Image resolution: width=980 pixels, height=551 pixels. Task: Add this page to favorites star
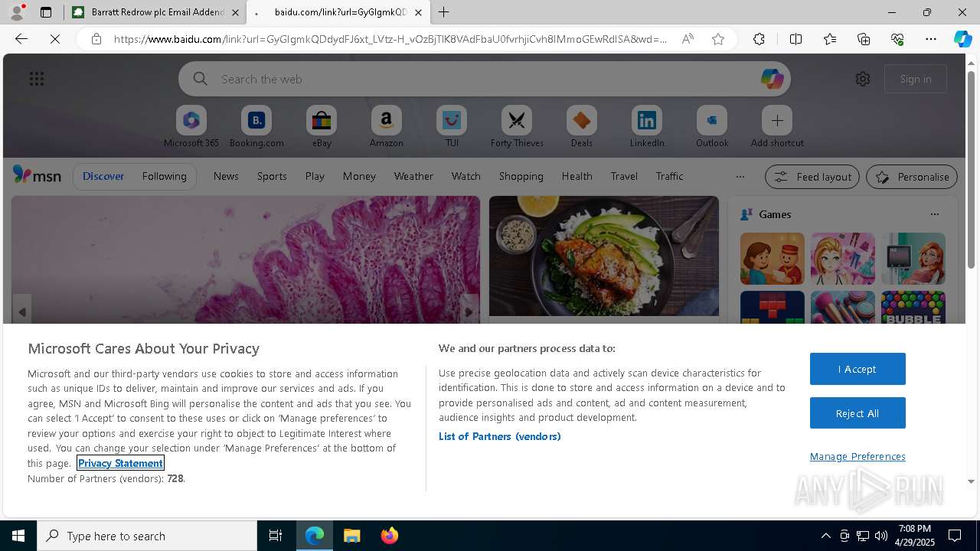pyautogui.click(x=718, y=39)
